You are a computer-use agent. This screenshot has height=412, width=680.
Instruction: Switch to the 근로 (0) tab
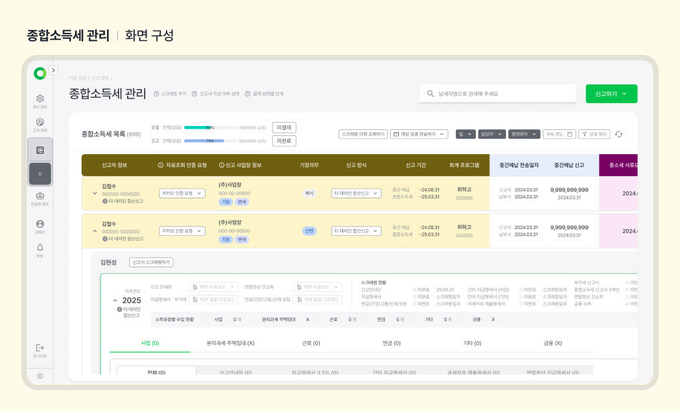[x=310, y=343]
